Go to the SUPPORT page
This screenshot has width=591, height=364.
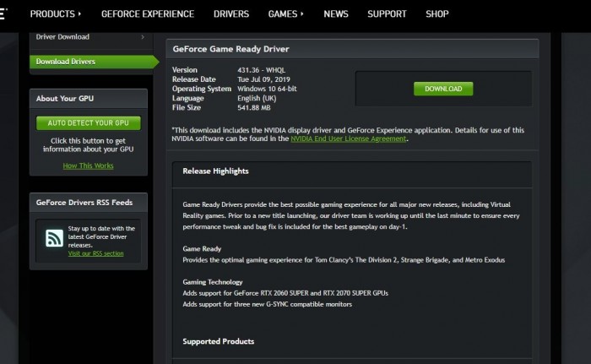387,14
